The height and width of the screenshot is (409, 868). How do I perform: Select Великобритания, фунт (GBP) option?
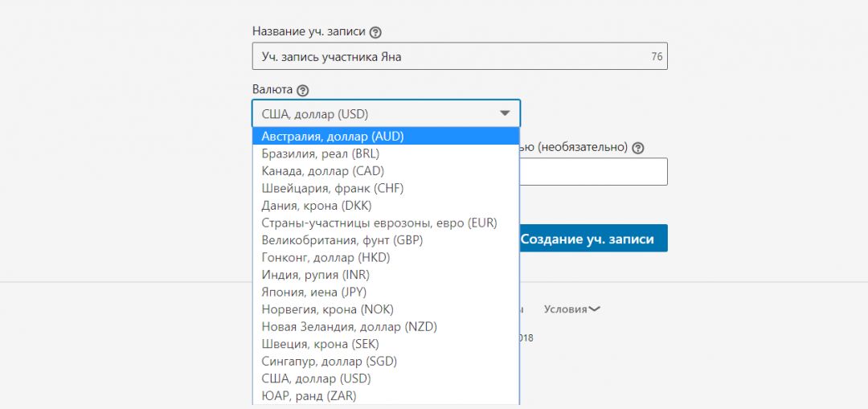tap(386, 240)
